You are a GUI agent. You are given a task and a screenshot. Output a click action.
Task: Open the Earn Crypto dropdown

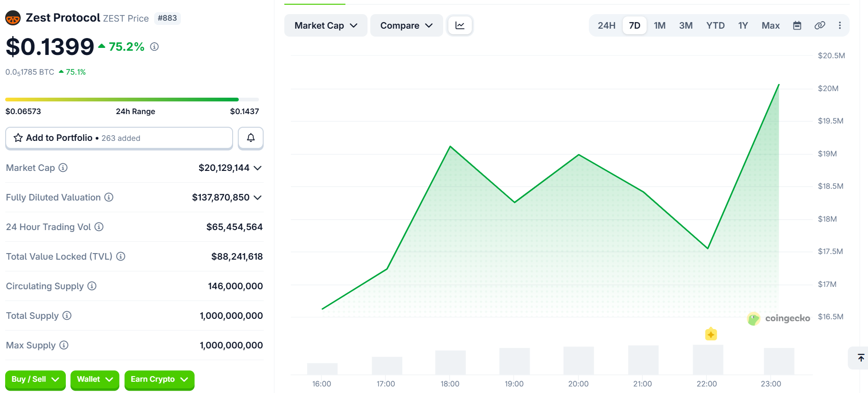[x=159, y=379]
